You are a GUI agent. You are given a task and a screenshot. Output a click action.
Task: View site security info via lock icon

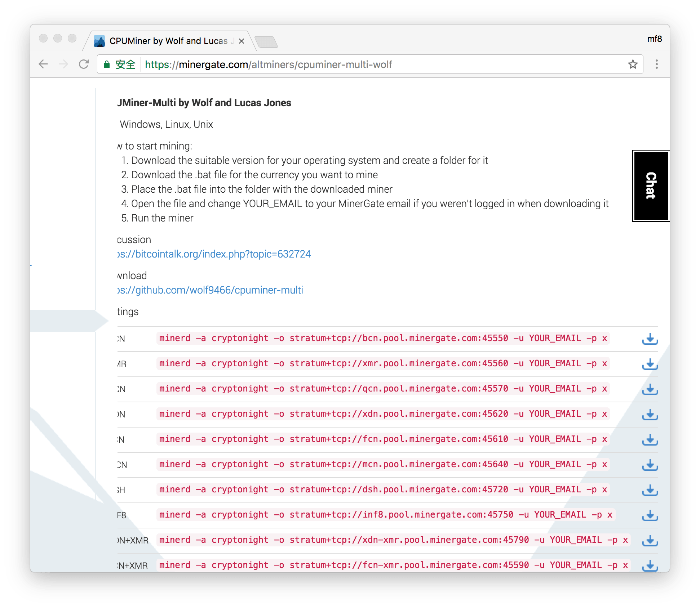[106, 64]
